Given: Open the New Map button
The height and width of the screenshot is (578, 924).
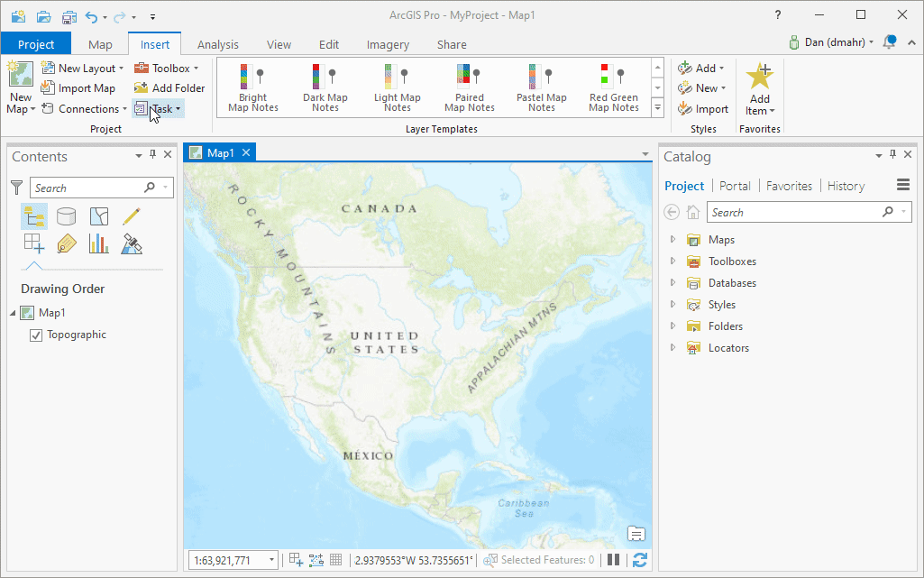Looking at the screenshot, I should click(x=21, y=87).
